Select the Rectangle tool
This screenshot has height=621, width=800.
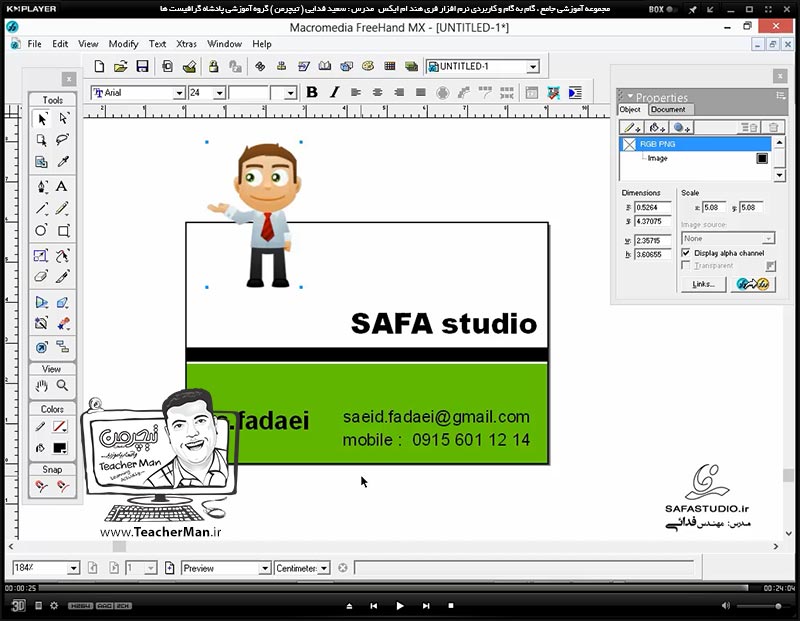63,231
